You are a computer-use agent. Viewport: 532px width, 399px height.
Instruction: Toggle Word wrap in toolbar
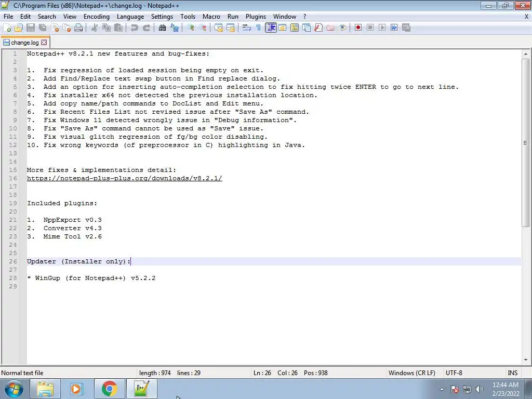point(247,28)
